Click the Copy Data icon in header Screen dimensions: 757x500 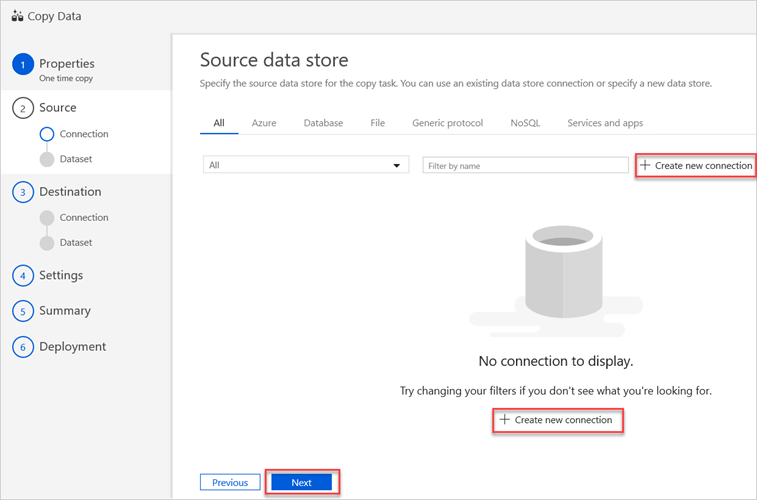click(17, 16)
